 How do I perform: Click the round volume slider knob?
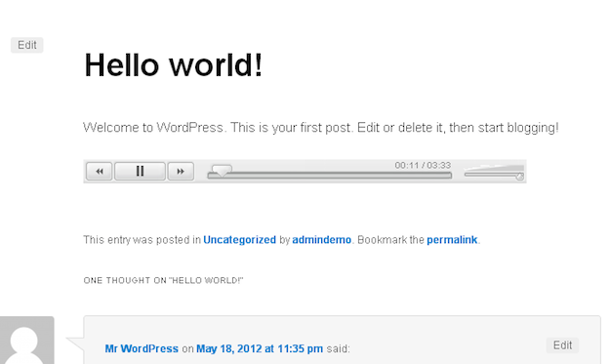[519, 177]
